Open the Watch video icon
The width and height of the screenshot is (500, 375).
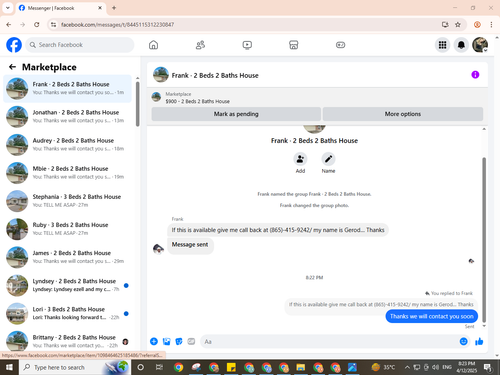247,45
